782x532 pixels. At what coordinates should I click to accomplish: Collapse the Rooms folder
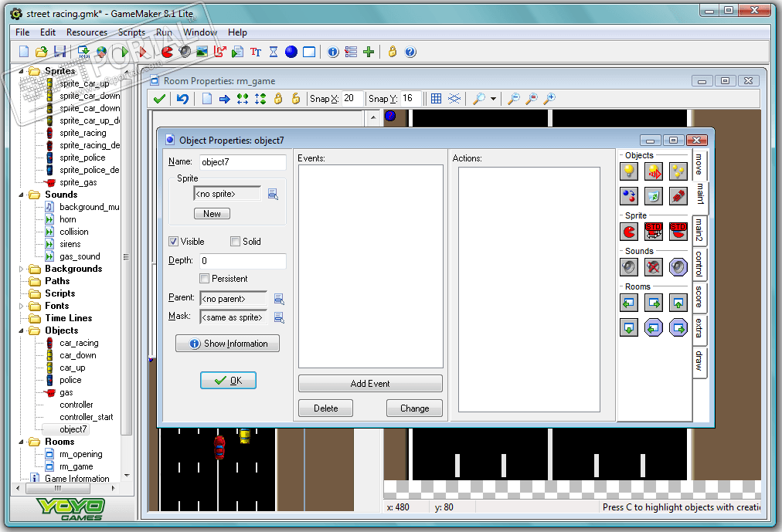[21, 442]
